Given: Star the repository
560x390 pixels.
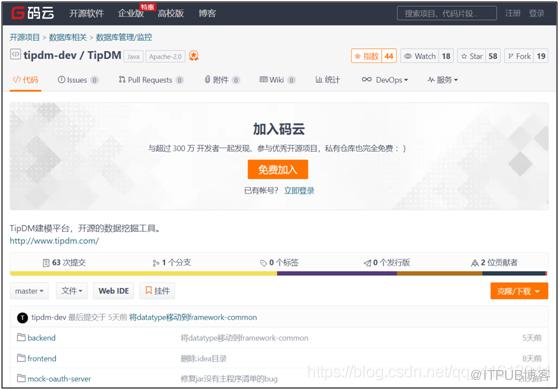Looking at the screenshot, I should tap(471, 56).
